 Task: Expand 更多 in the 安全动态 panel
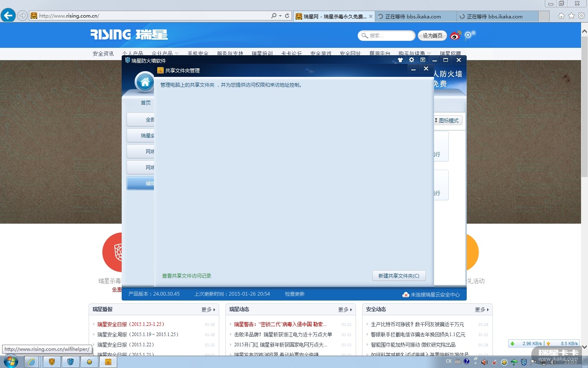(482, 310)
